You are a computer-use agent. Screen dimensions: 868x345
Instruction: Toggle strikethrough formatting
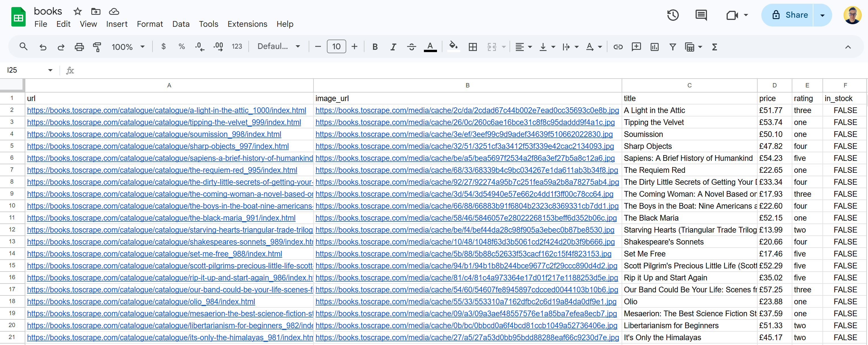click(411, 47)
